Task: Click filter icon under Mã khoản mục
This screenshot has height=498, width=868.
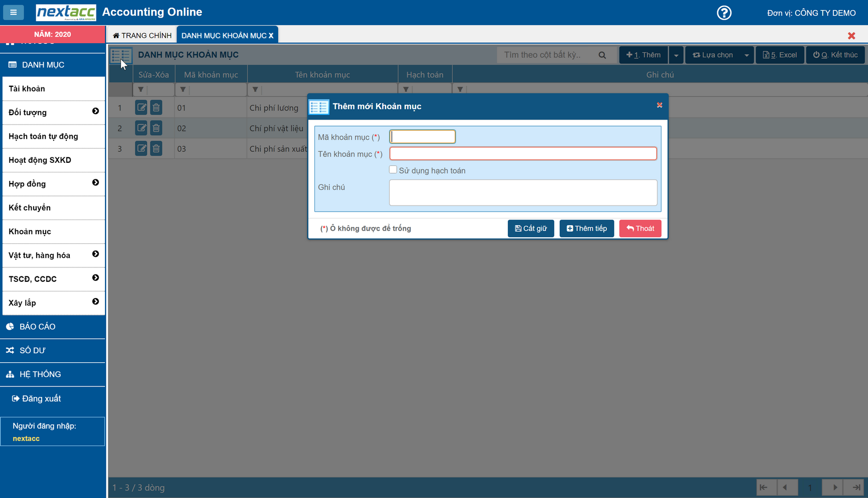Action: pos(183,90)
